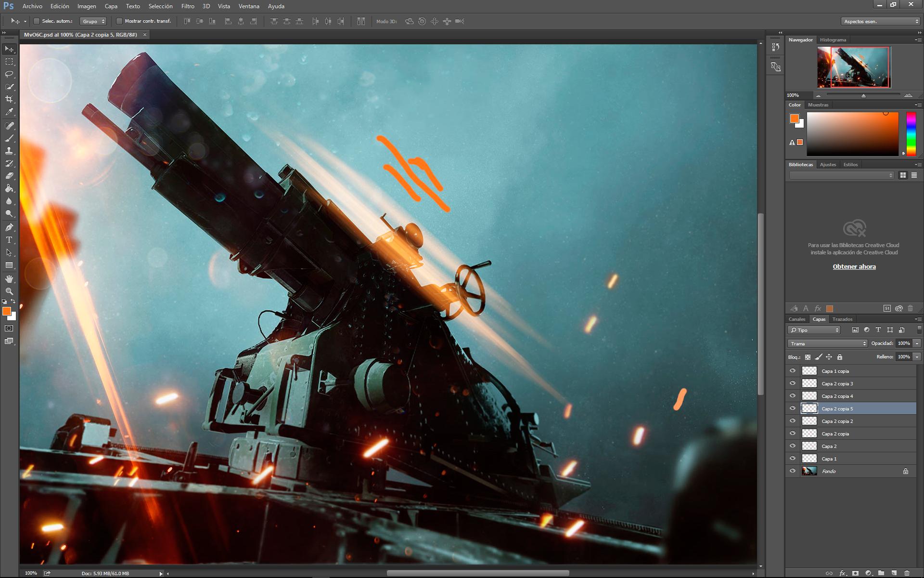Select the Crop tool
This screenshot has width=924, height=578.
(9, 99)
